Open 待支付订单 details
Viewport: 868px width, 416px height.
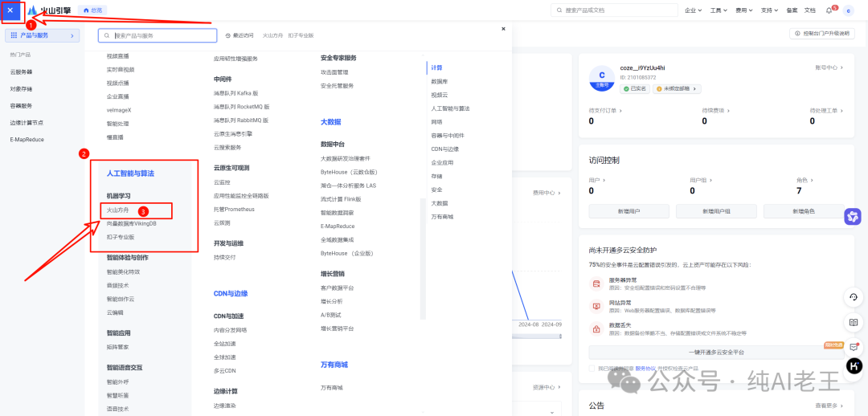point(605,111)
